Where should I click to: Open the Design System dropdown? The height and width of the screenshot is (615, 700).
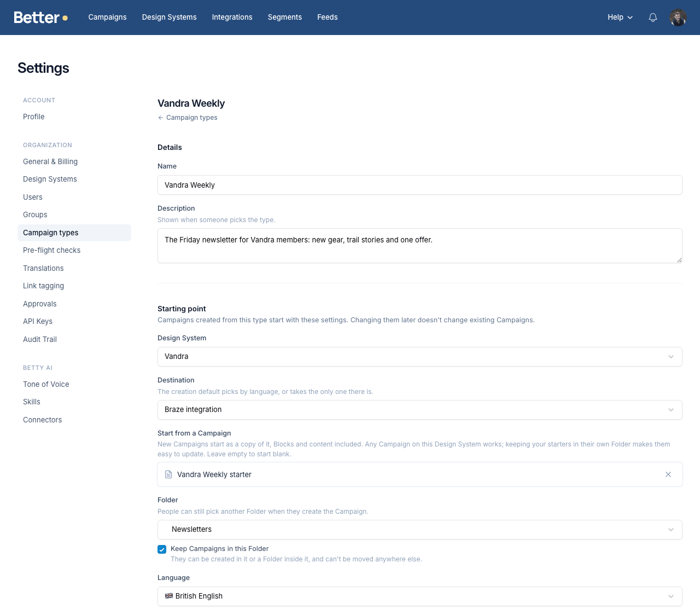420,357
